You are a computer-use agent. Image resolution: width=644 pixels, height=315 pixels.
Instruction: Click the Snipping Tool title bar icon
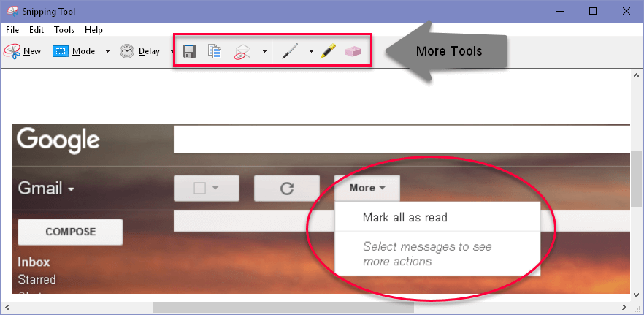point(12,11)
